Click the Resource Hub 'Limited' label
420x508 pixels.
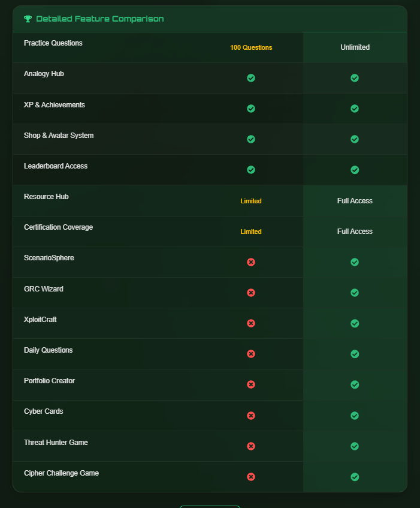coord(251,201)
